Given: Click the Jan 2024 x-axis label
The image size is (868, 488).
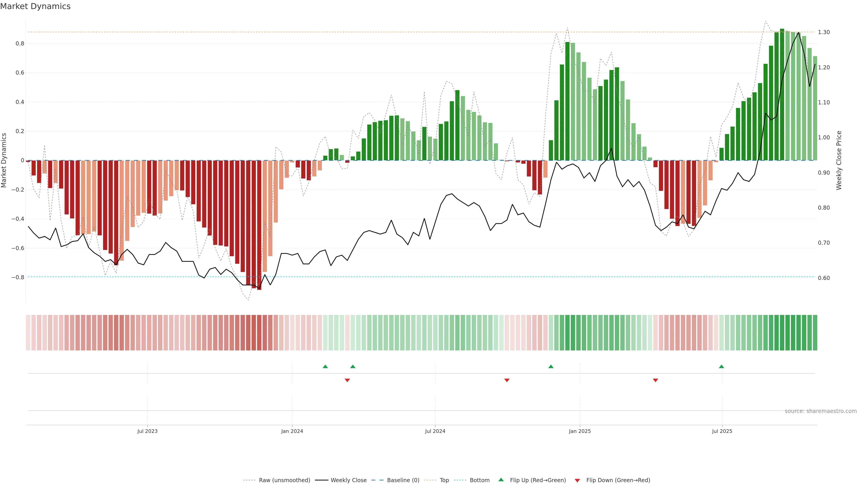Looking at the screenshot, I should click(x=292, y=431).
